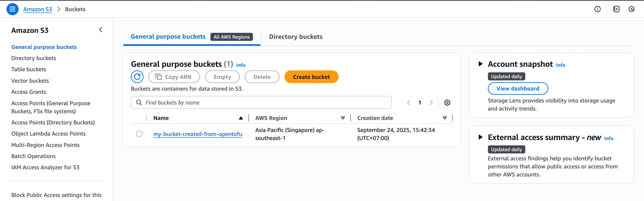Open Directory buckets in sidebar
644x201 pixels.
[x=33, y=58]
